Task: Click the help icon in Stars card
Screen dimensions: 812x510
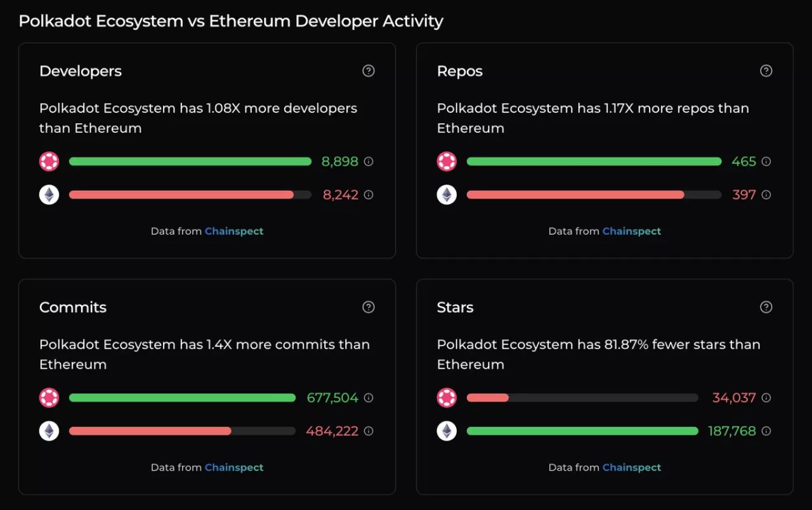Action: pos(766,307)
